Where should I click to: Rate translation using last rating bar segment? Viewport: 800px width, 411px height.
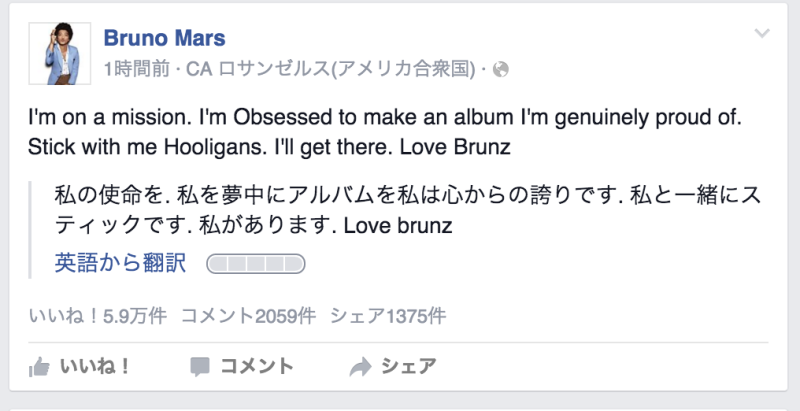coord(293,265)
